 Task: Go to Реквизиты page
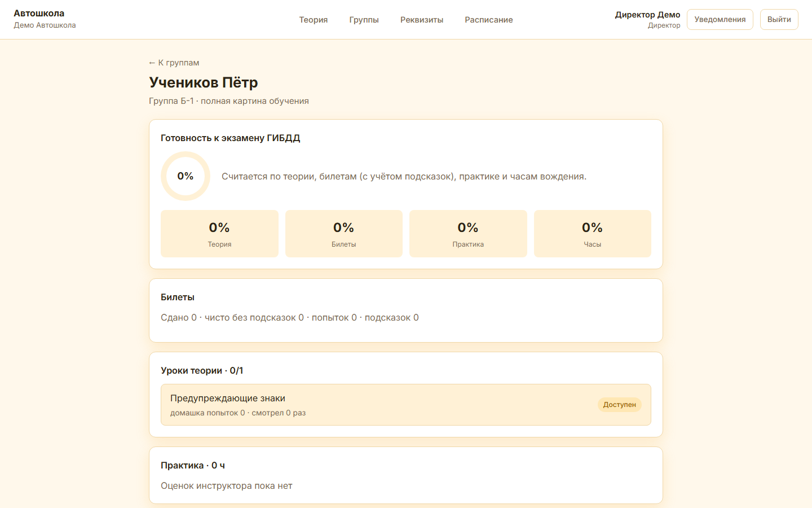pyautogui.click(x=422, y=20)
